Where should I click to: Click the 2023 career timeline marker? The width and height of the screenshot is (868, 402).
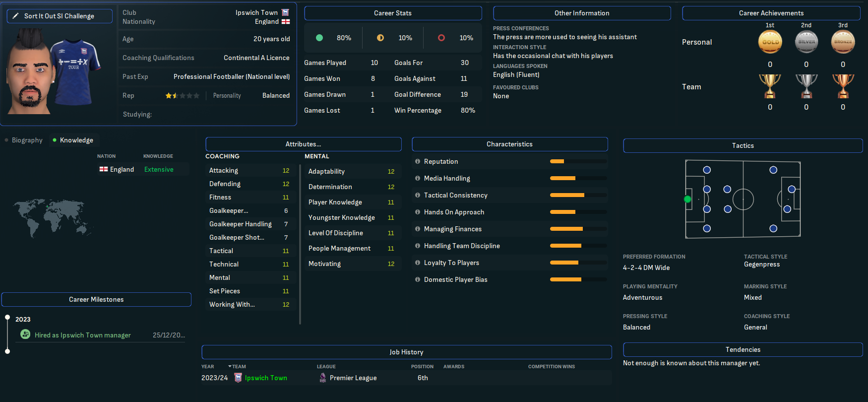[7, 317]
